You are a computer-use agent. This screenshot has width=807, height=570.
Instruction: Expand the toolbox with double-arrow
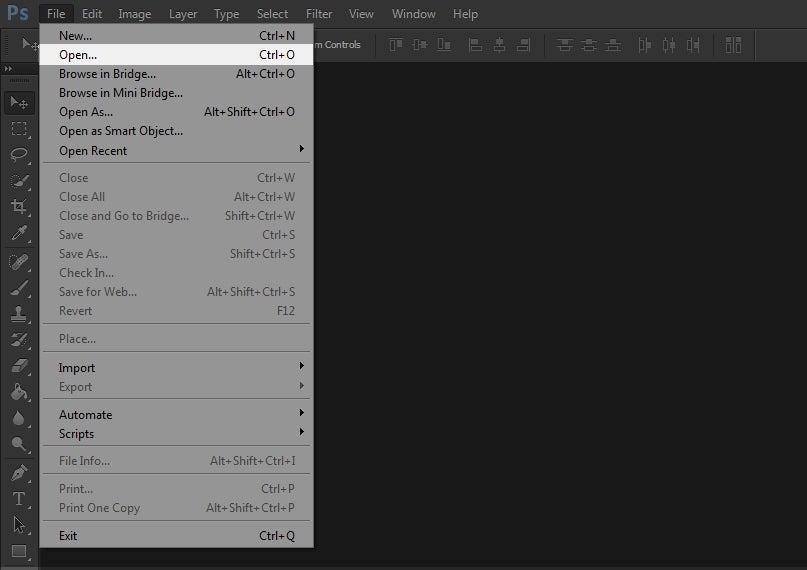pyautogui.click(x=8, y=68)
